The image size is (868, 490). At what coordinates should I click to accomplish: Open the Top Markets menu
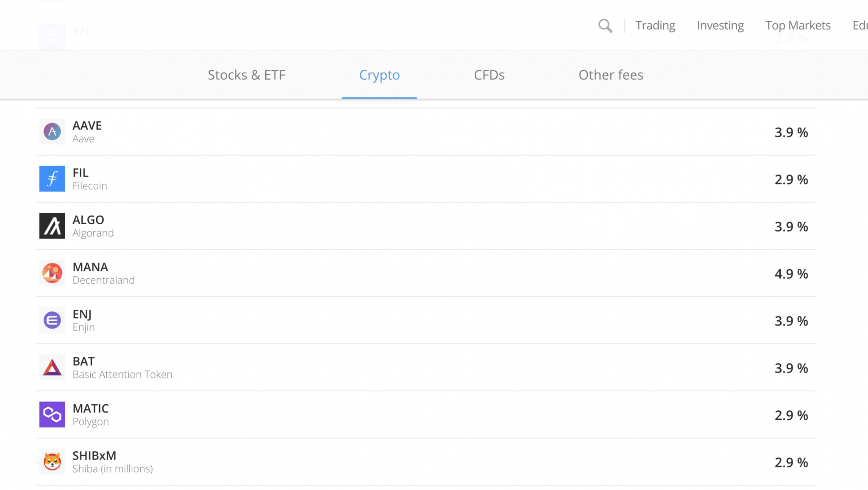798,25
